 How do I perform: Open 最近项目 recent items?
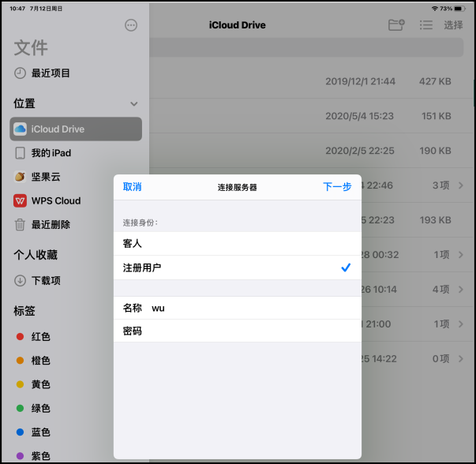pos(51,73)
